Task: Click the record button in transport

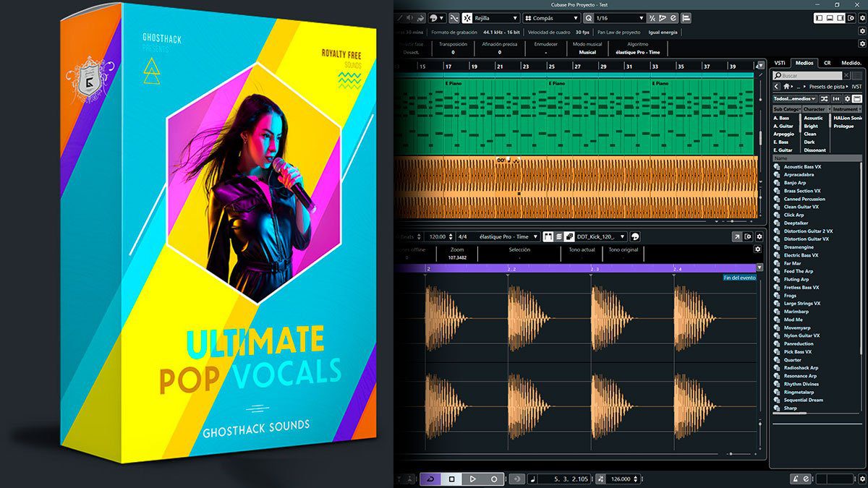Action: click(494, 479)
